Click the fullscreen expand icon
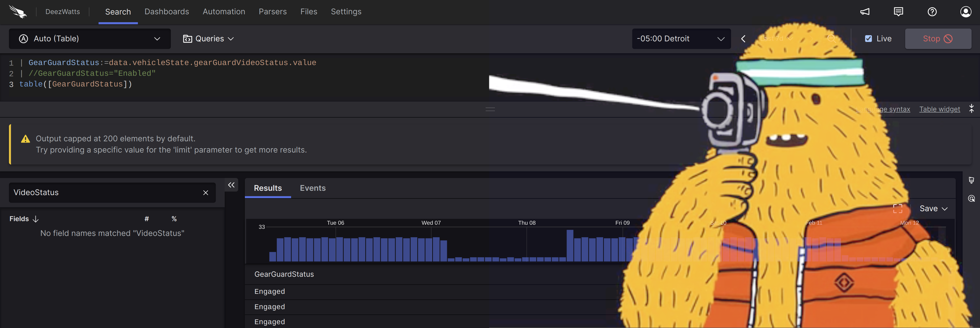Viewport: 980px width, 328px height. (898, 209)
